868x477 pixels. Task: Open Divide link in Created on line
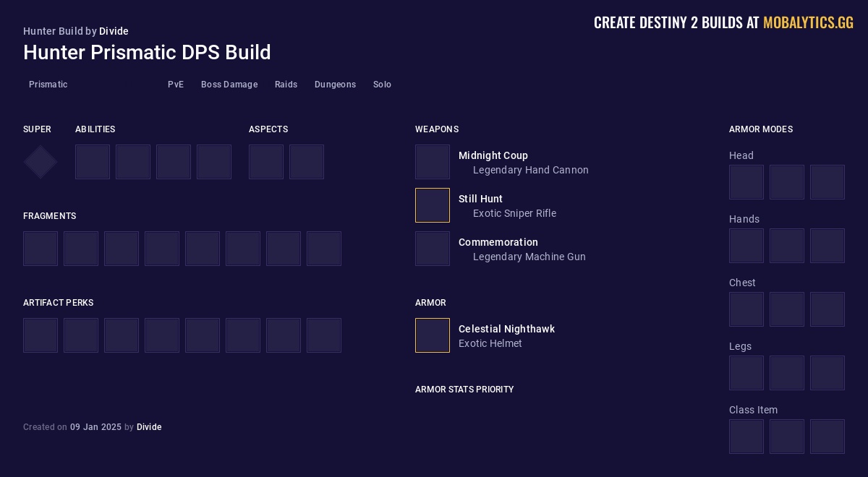149,427
